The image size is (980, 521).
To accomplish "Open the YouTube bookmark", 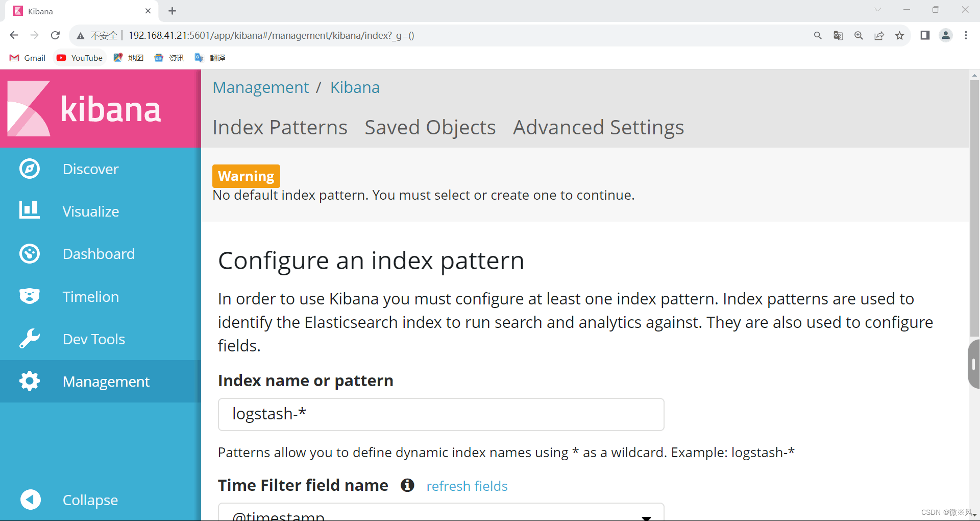I will 80,58.
